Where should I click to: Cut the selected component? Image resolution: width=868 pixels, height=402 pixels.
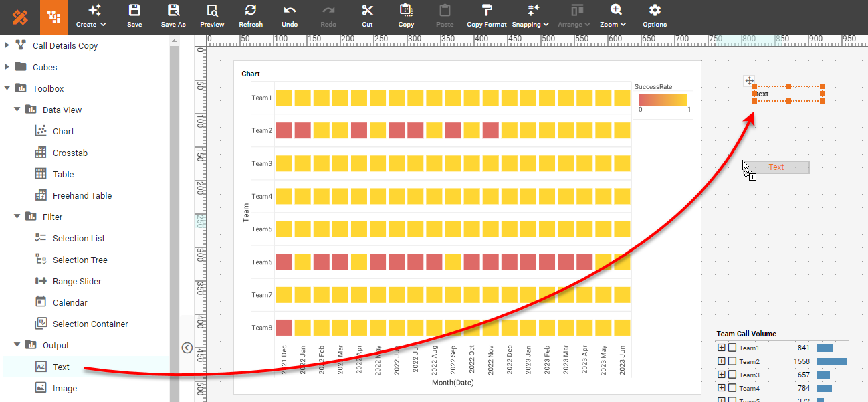click(367, 17)
